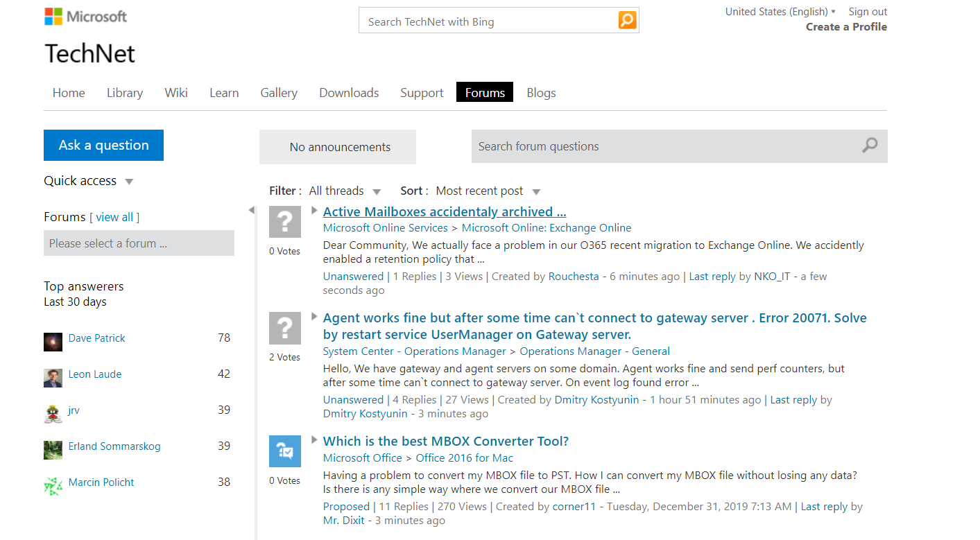Open the Quick access dropdown
The height and width of the screenshot is (540, 980).
click(x=88, y=181)
